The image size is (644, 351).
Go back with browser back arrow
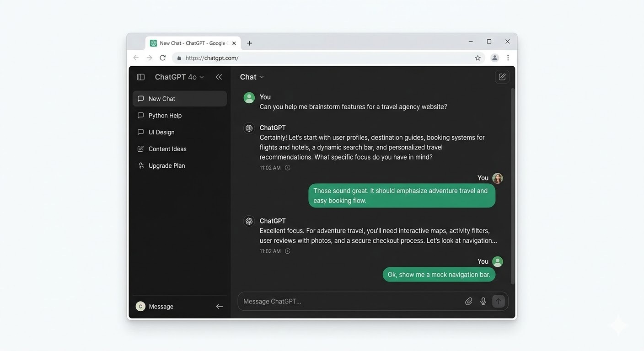[x=136, y=58]
